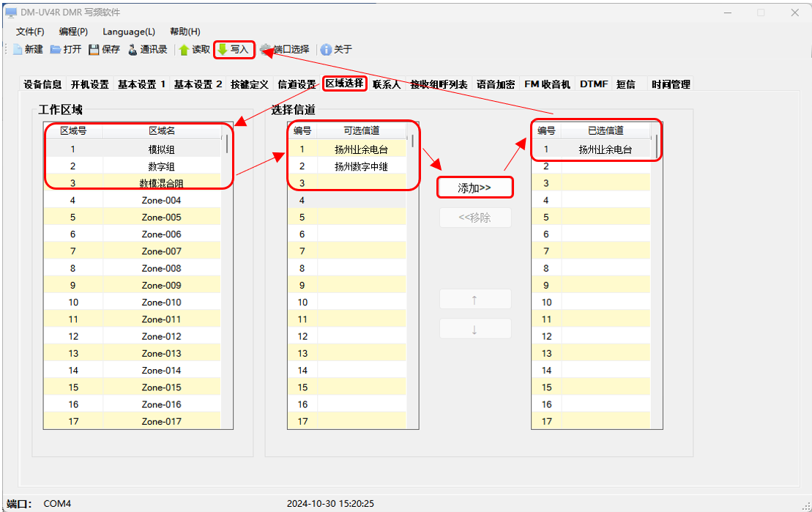Click the 写入 (Write) toolbar icon

pos(223,50)
